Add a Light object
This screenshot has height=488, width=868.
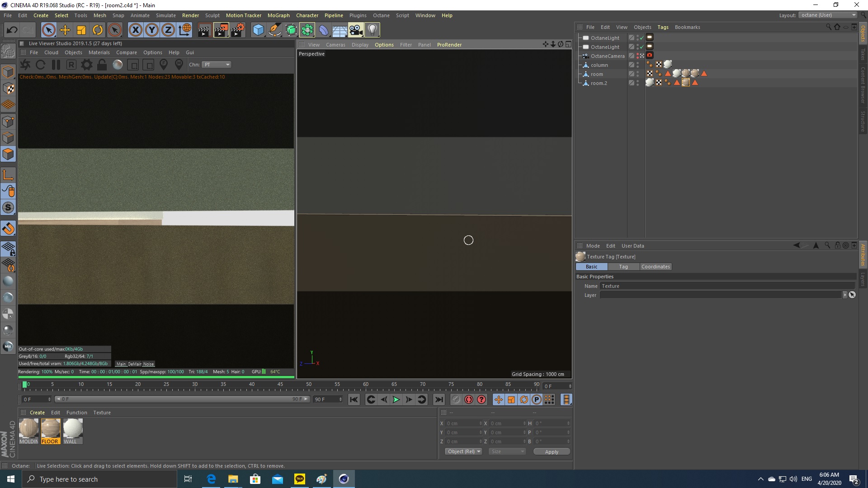point(372,30)
